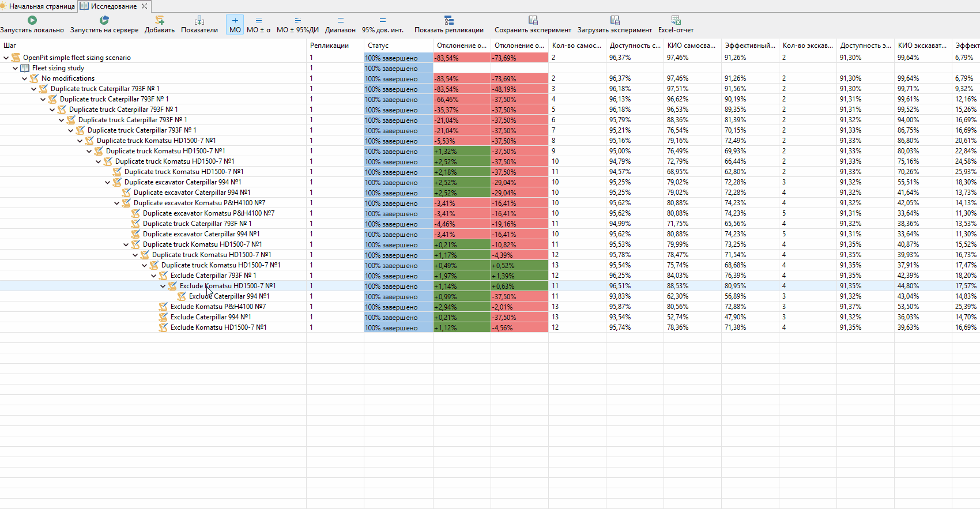This screenshot has width=980, height=509.
Task: Click the Excel-отчет export icon
Action: pyautogui.click(x=676, y=20)
